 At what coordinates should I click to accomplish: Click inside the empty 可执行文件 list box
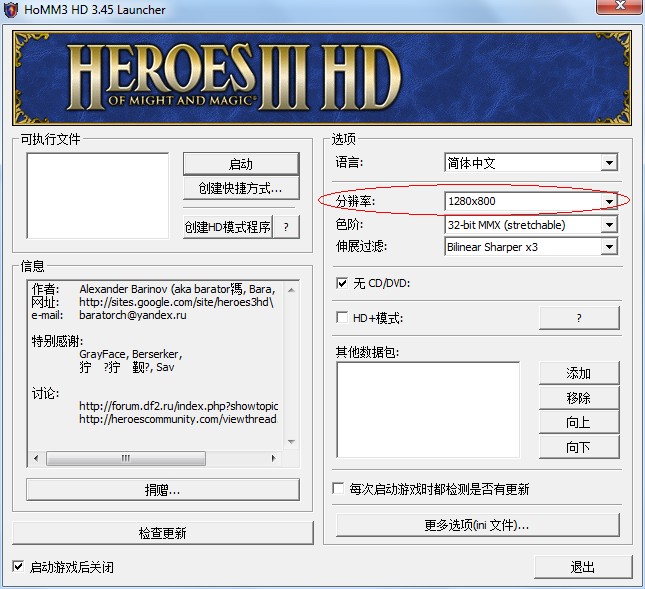[x=98, y=195]
